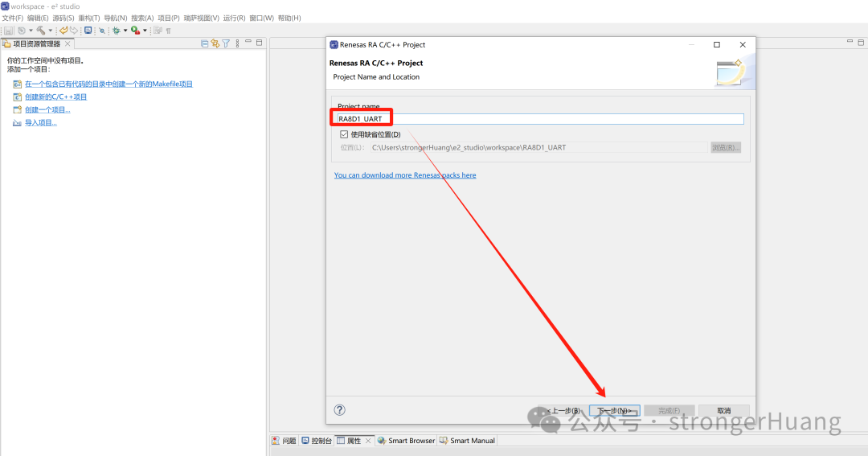Open the Project Explorer view menu dots
868x456 pixels.
pyautogui.click(x=237, y=43)
